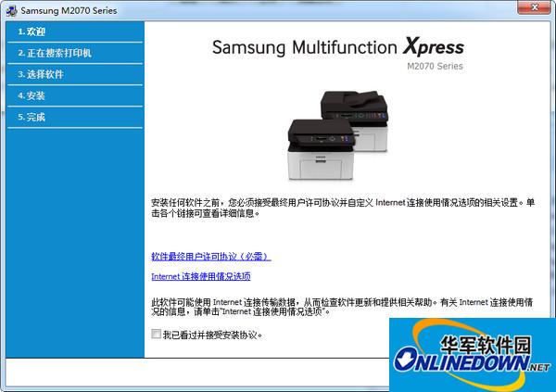Click the Samsung Multifunction Xpress heading
The width and height of the screenshot is (556, 392).
click(338, 47)
